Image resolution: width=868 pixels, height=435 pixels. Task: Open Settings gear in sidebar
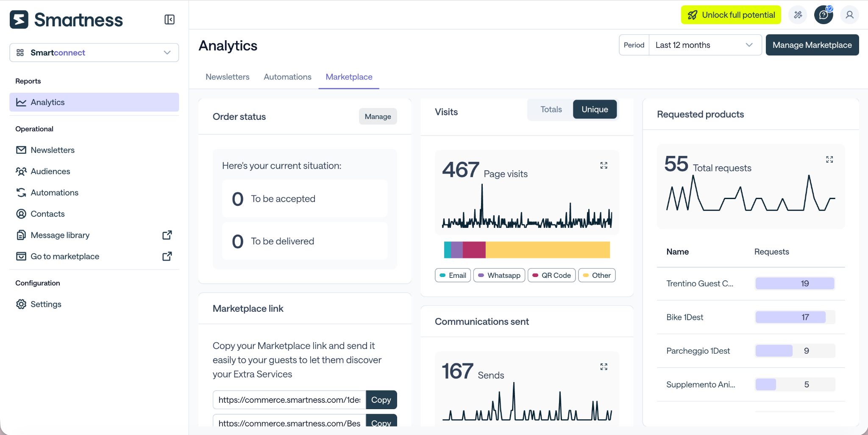tap(21, 304)
